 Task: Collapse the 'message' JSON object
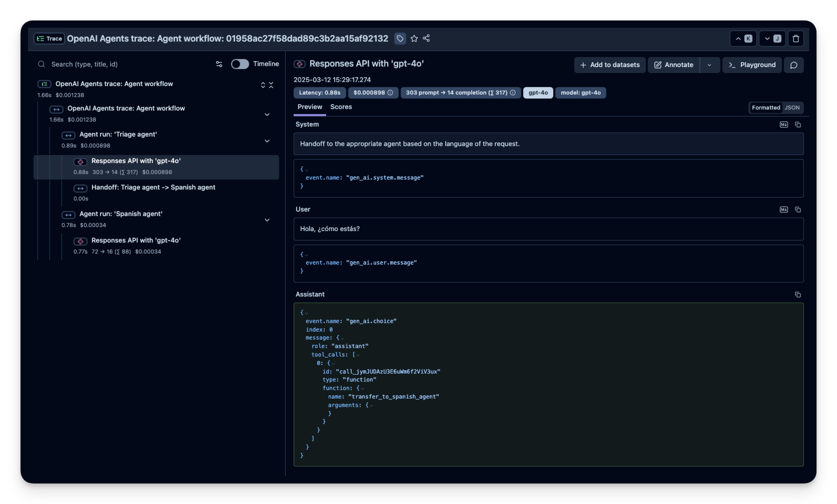pyautogui.click(x=342, y=338)
